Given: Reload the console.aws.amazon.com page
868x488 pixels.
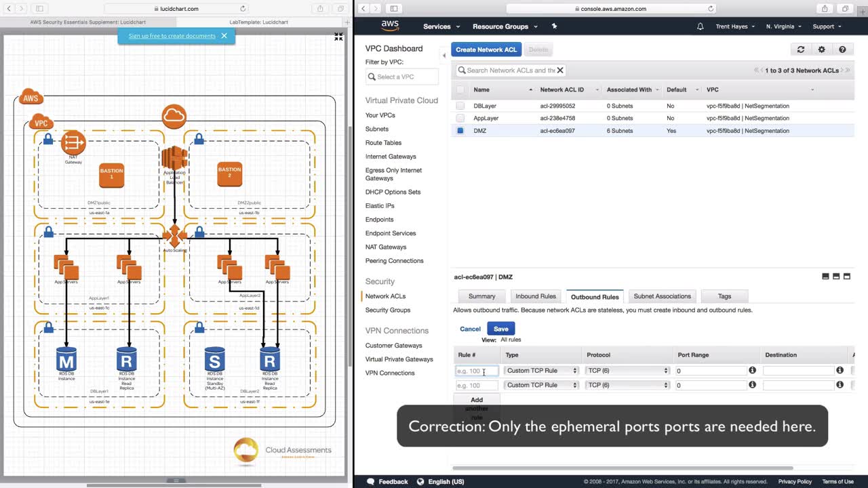Looking at the screenshot, I should pyautogui.click(x=711, y=9).
